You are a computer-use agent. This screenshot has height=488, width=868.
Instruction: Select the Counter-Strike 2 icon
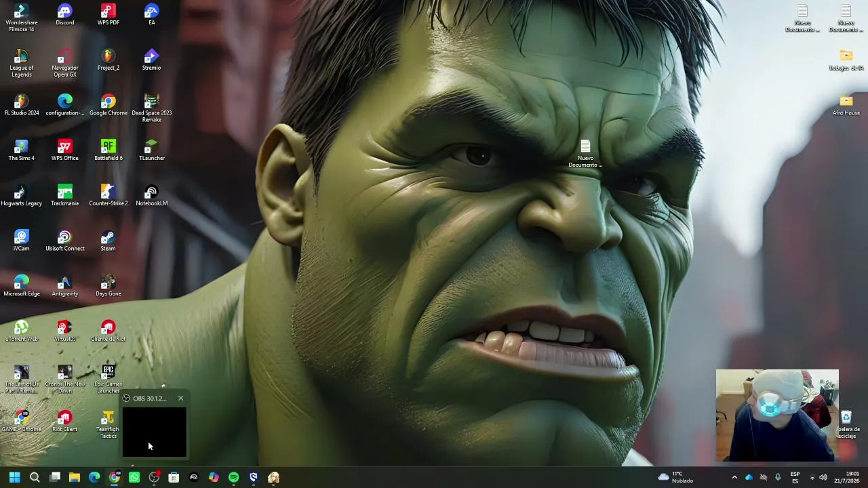pyautogui.click(x=108, y=196)
